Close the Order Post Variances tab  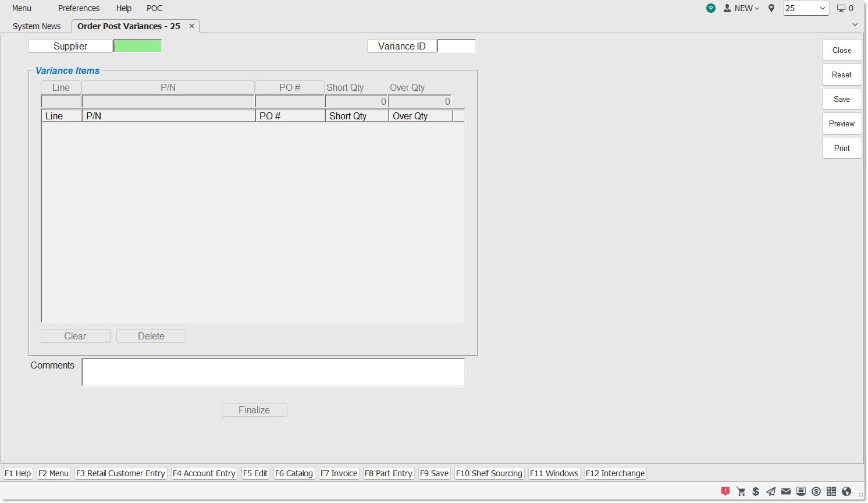pyautogui.click(x=191, y=26)
